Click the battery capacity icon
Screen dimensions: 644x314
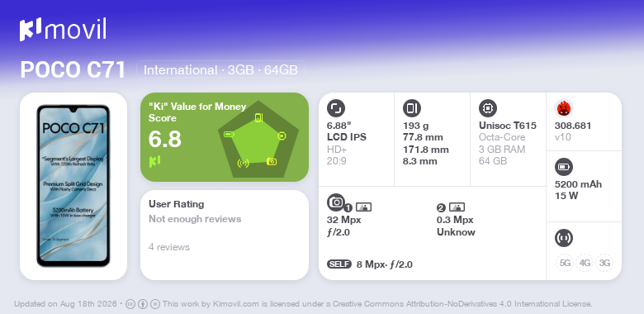pos(564,167)
